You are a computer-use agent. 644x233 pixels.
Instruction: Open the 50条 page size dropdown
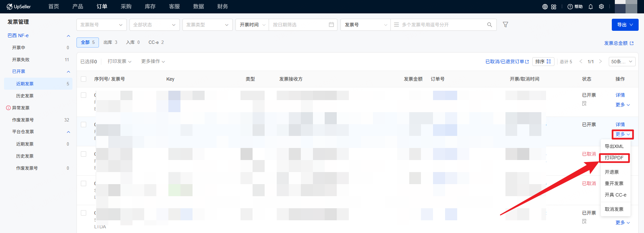coord(622,62)
